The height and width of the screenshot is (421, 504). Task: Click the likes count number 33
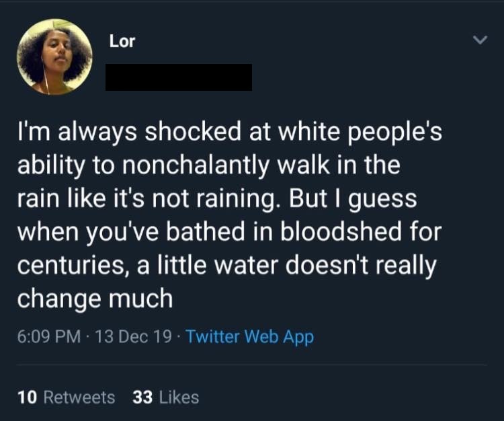[142, 397]
